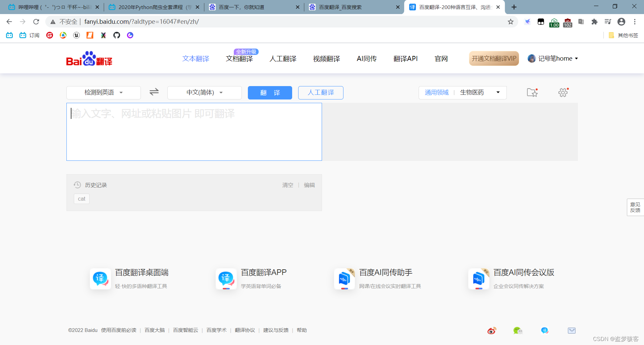Open a new browser tab
644x345 pixels.
(x=514, y=7)
